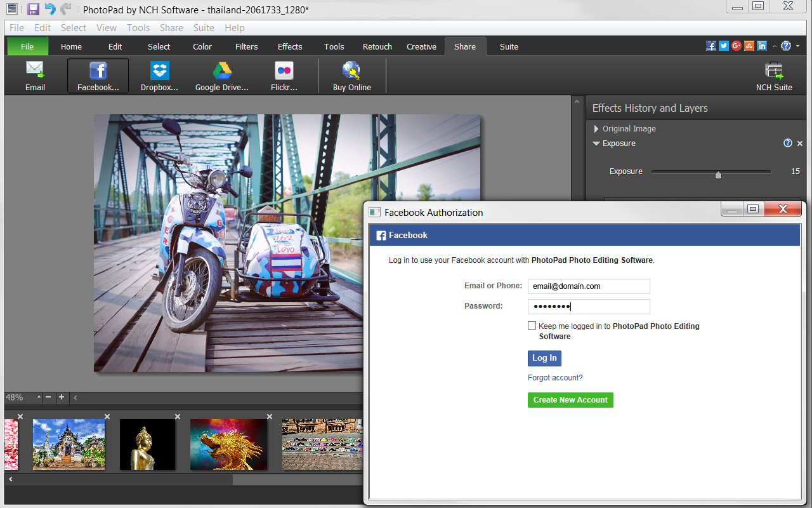812x508 pixels.
Task: Click the Save icon in the title bar
Action: pos(32,9)
